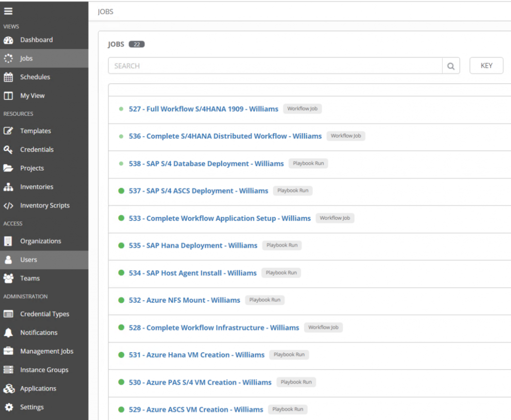Click Playbook Run tag on job 538
This screenshot has width=511, height=420.
point(308,163)
